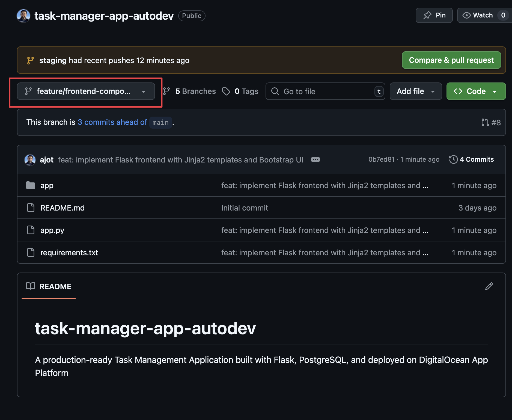512x420 pixels.
Task: Click the Watch button with the eye icon
Action: (478, 15)
